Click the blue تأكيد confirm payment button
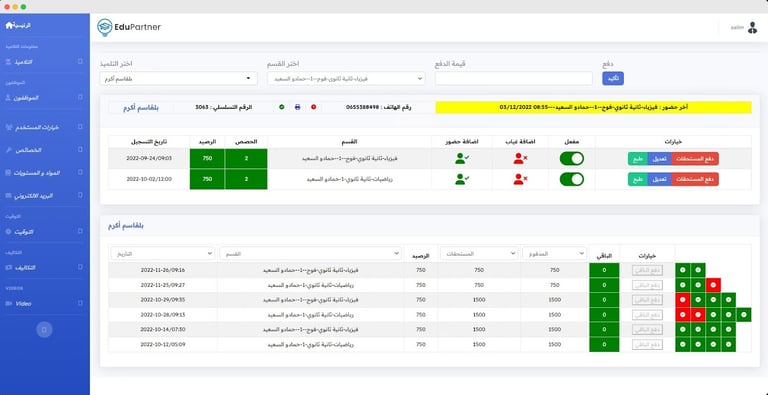Viewport: 768px width, 395px height. 613,78
